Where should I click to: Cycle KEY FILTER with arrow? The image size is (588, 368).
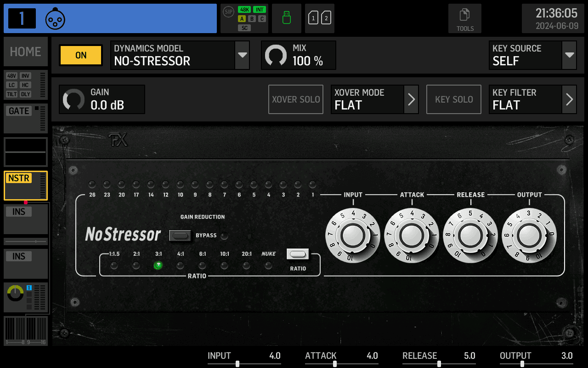coord(569,99)
